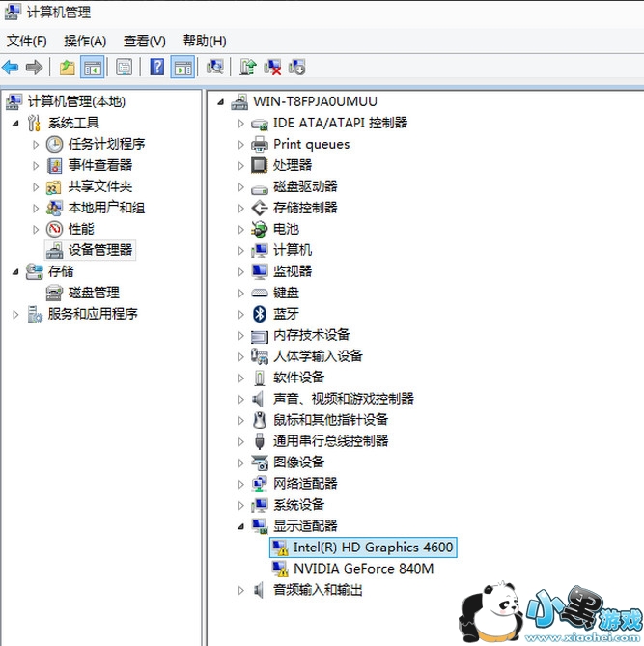Click the blue Help question mark icon
The height and width of the screenshot is (646, 644).
(157, 67)
